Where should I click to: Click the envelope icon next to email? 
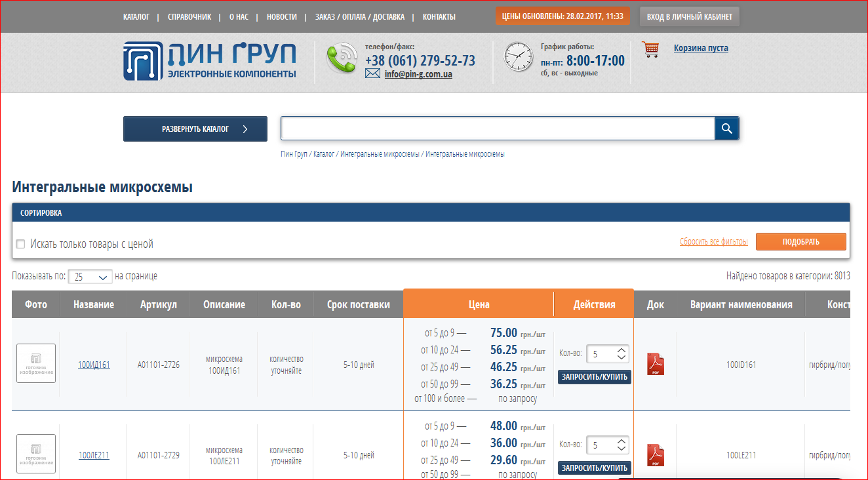coord(372,73)
